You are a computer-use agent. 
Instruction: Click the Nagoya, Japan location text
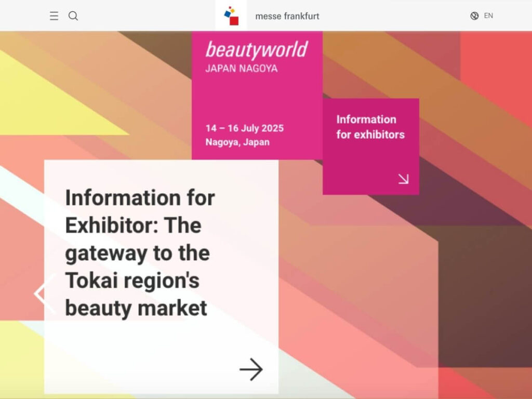[x=237, y=142]
